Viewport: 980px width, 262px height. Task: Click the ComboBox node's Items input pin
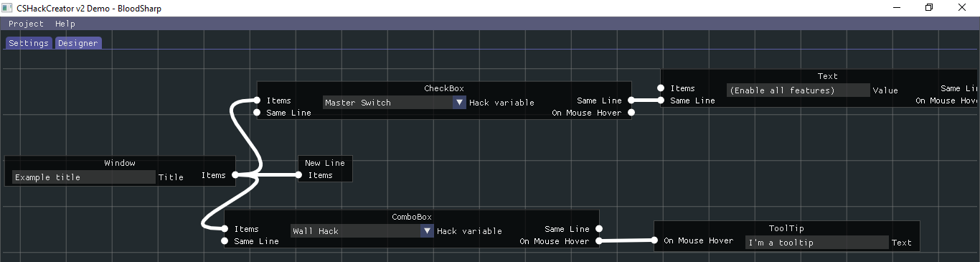click(x=225, y=229)
